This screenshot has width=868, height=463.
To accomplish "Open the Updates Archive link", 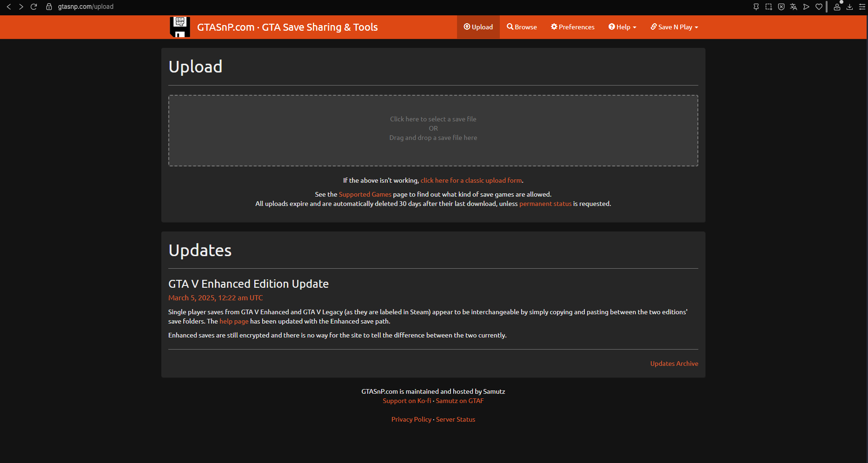I will (x=674, y=364).
